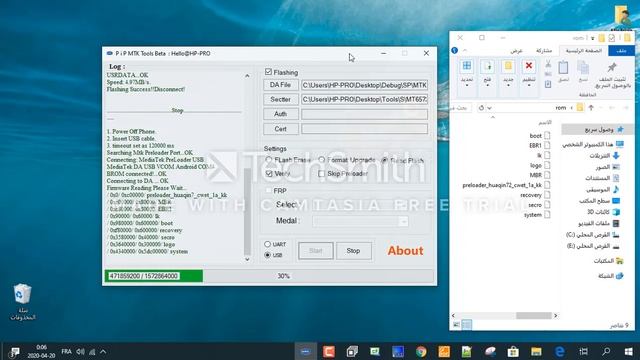Screen dimensions: 640x360
Task: Click the Auth button
Action: (280, 114)
